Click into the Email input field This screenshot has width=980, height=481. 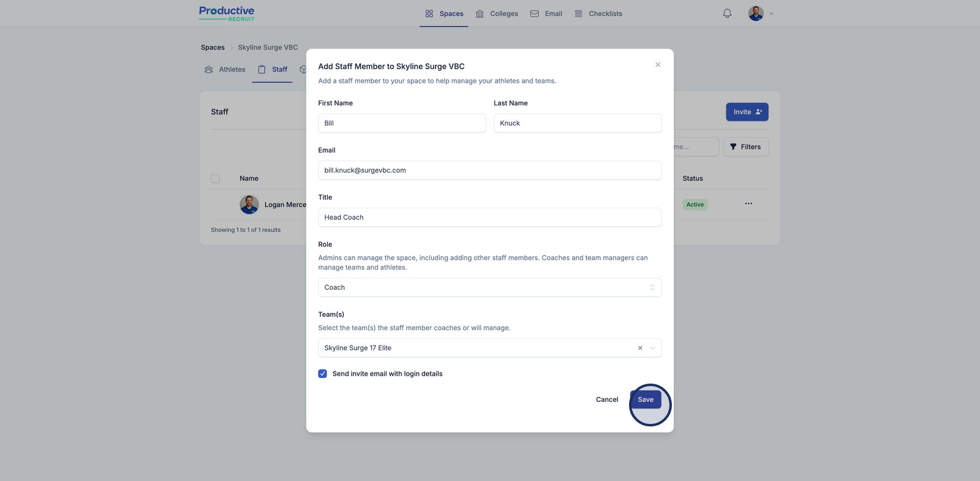[x=489, y=170]
